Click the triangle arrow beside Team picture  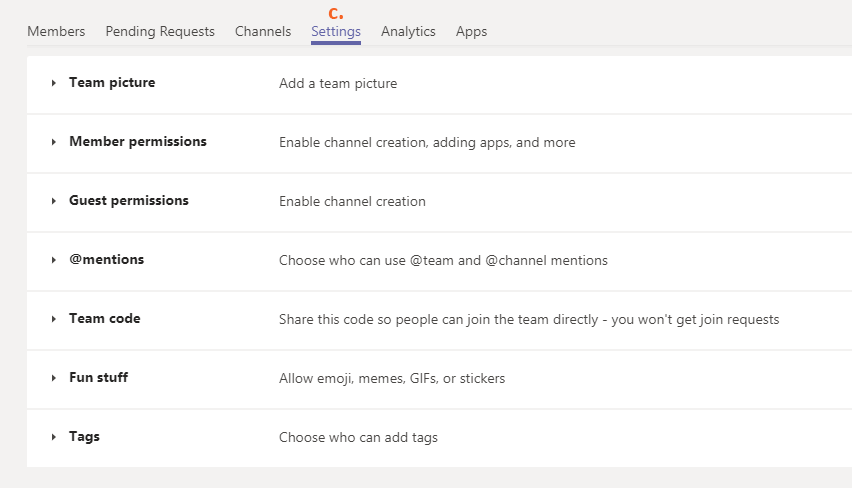[x=54, y=84]
